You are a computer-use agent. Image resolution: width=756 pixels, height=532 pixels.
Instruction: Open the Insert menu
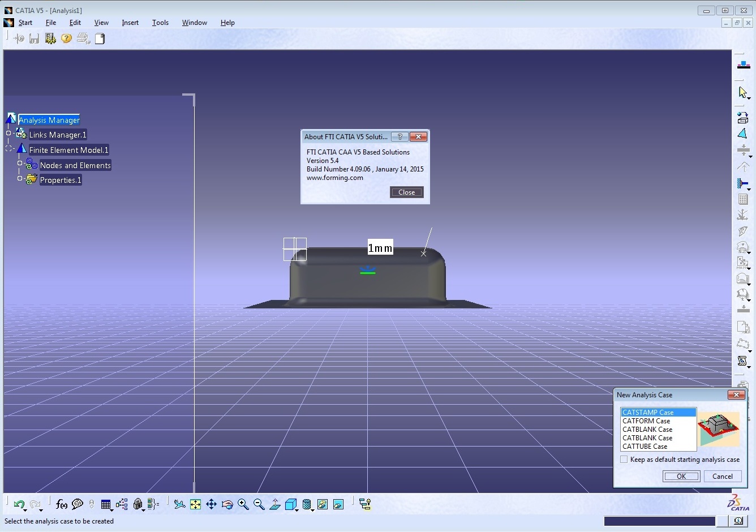click(130, 23)
